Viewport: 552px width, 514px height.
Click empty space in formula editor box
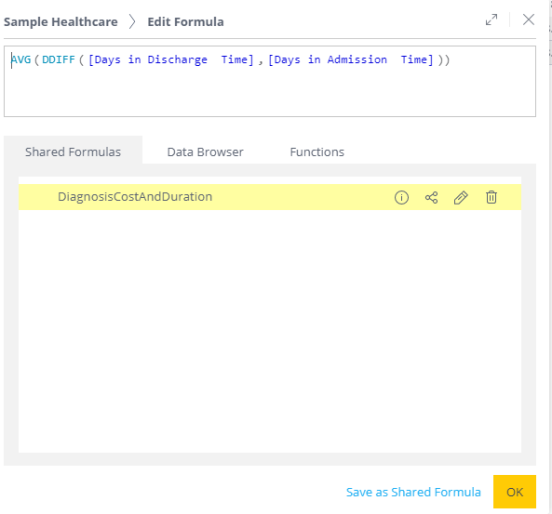(x=270, y=93)
